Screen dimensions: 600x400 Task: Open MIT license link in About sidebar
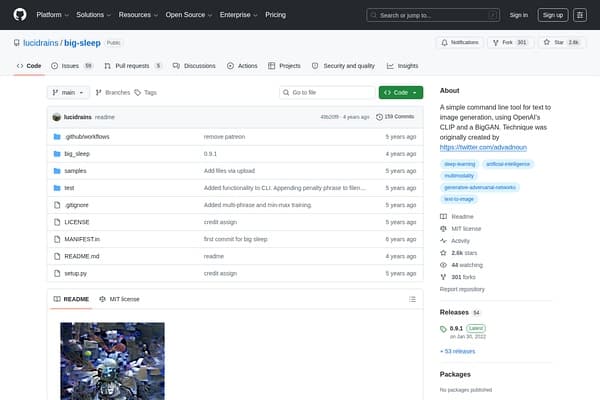click(461, 229)
